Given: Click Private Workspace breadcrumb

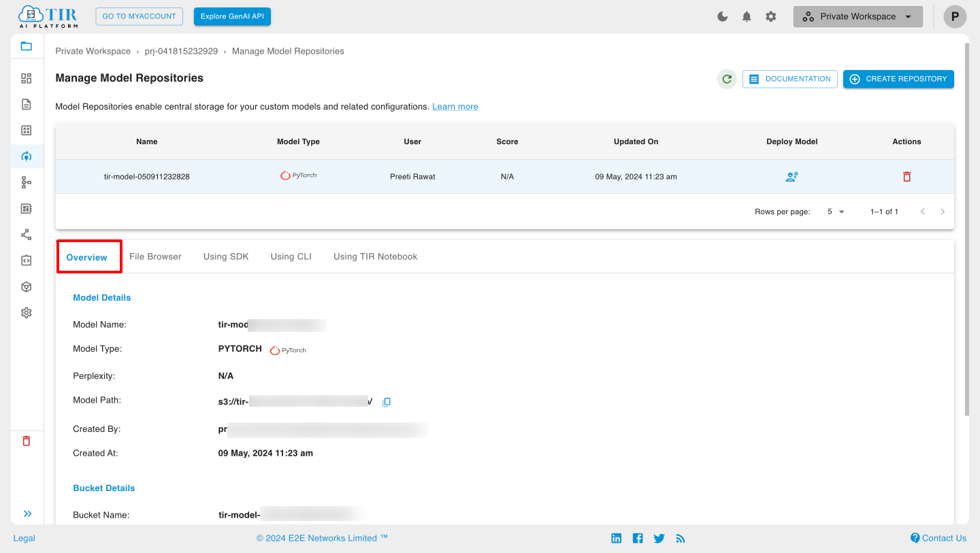Looking at the screenshot, I should [93, 51].
